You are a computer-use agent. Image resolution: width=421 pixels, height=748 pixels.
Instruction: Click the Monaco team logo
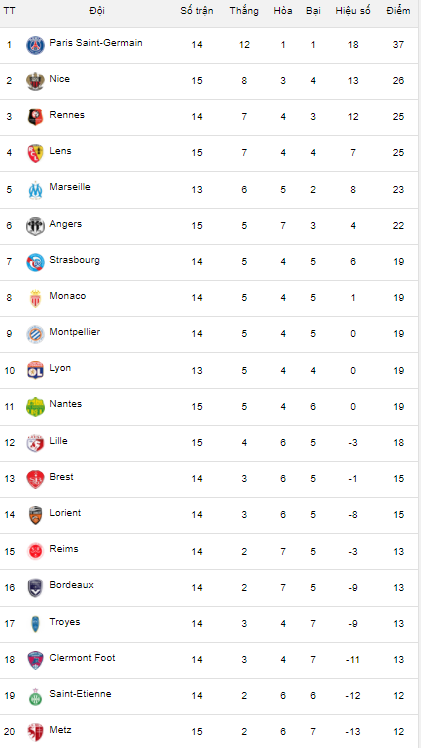coord(35,298)
